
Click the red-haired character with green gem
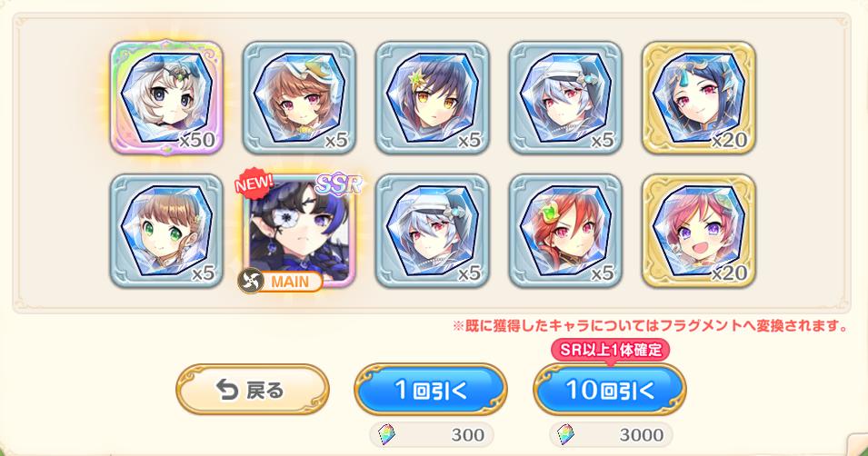pos(565,230)
